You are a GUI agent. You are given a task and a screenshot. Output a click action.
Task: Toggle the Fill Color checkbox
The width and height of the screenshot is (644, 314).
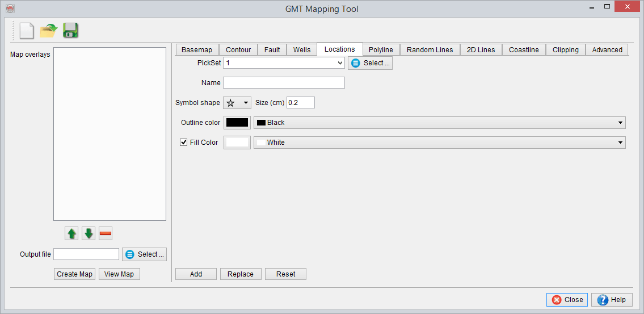pyautogui.click(x=184, y=143)
